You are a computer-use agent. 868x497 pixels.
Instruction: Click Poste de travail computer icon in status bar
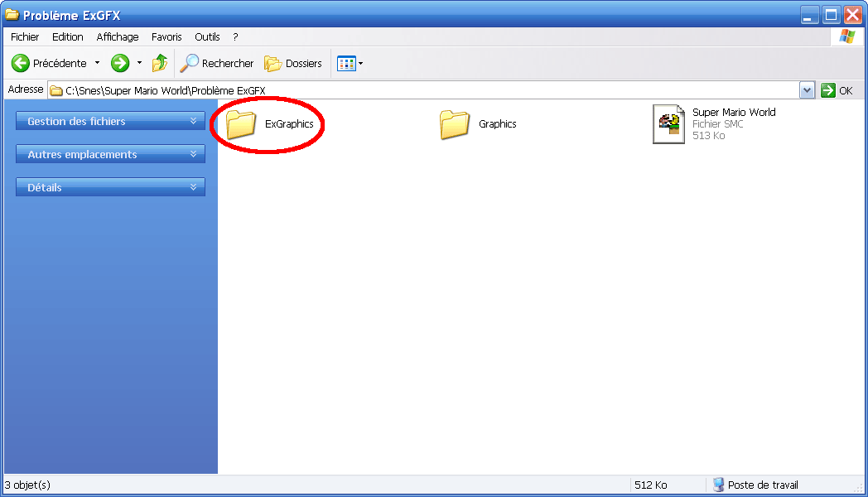[x=718, y=485]
